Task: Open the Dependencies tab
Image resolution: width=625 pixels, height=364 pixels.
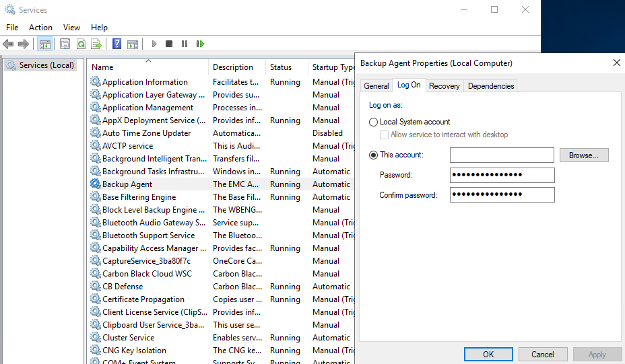Action: [491, 85]
